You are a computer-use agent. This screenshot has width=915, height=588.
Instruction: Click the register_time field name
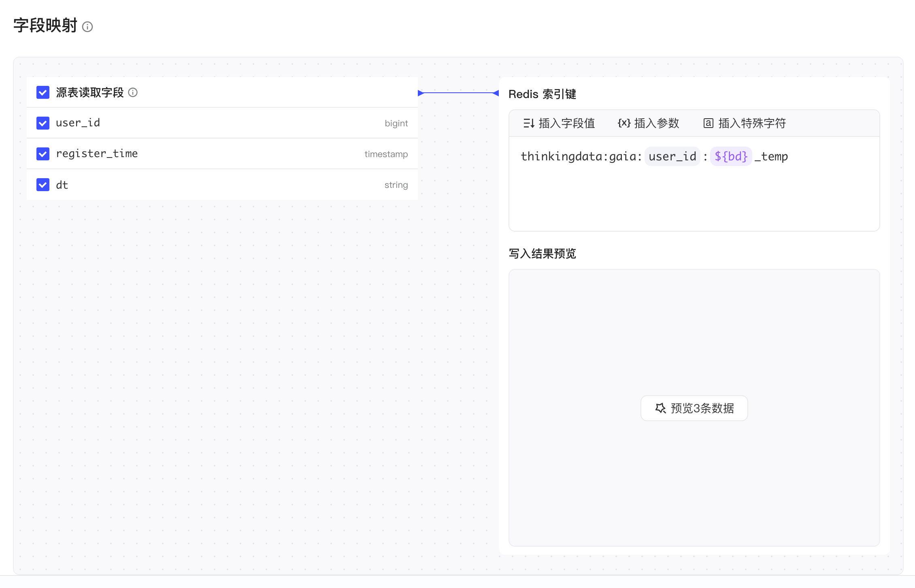tap(97, 154)
